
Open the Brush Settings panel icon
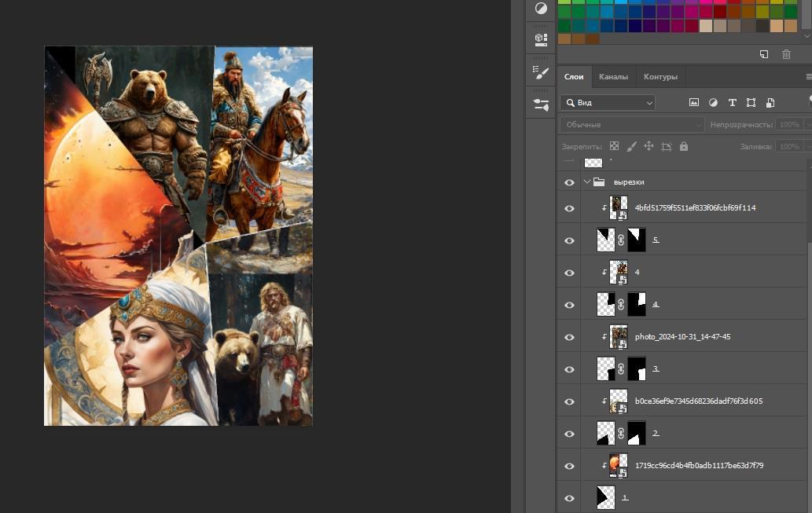pos(541,72)
